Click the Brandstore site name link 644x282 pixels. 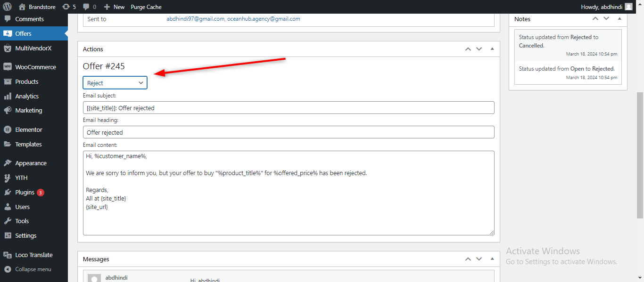(42, 7)
